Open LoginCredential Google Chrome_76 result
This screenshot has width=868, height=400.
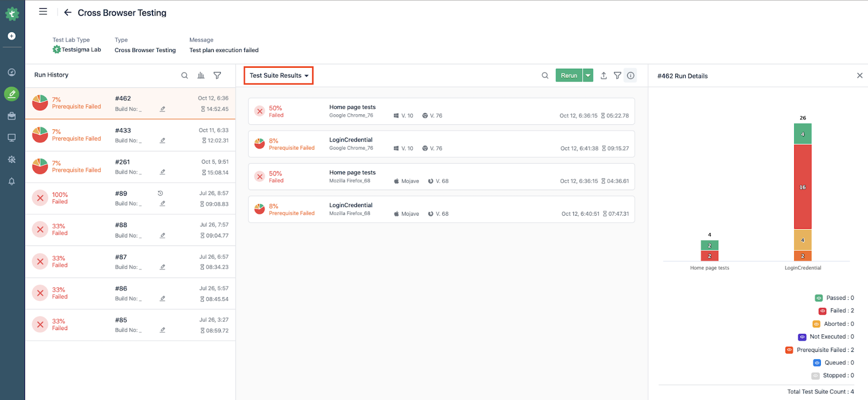442,144
